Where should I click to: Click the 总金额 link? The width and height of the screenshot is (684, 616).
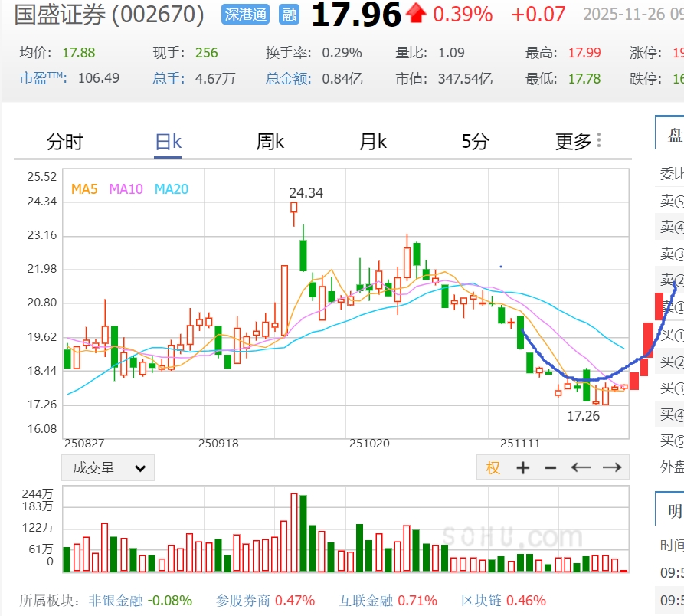tap(288, 78)
